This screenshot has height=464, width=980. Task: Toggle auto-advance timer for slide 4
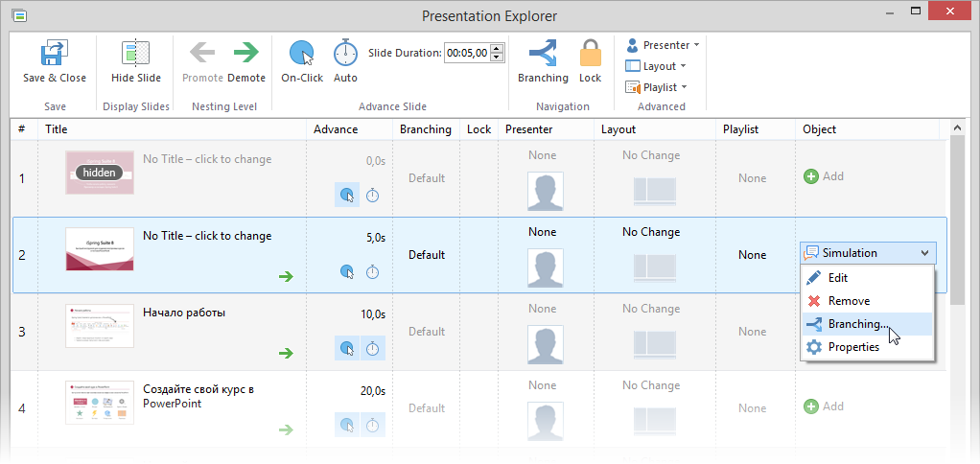point(373,425)
